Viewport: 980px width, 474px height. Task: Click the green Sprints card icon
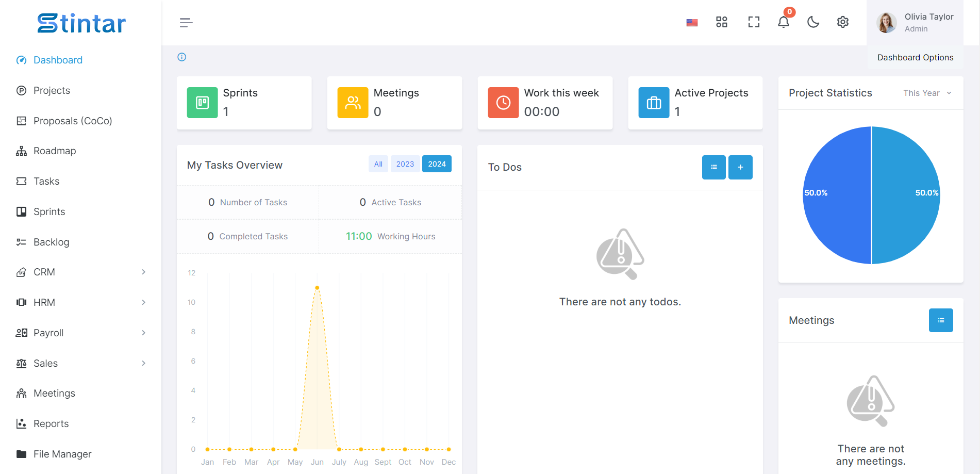pyautogui.click(x=203, y=103)
